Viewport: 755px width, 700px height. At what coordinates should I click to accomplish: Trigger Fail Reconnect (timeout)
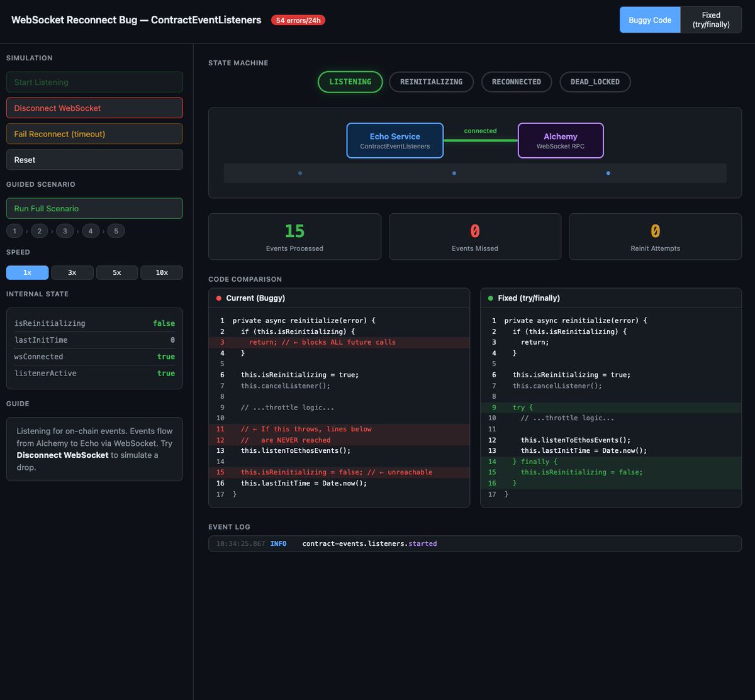coord(94,134)
